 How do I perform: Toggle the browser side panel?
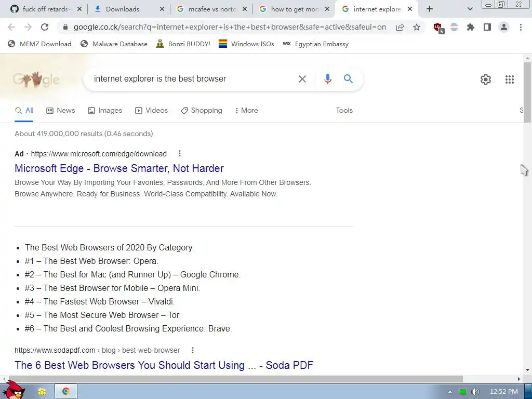point(487,27)
